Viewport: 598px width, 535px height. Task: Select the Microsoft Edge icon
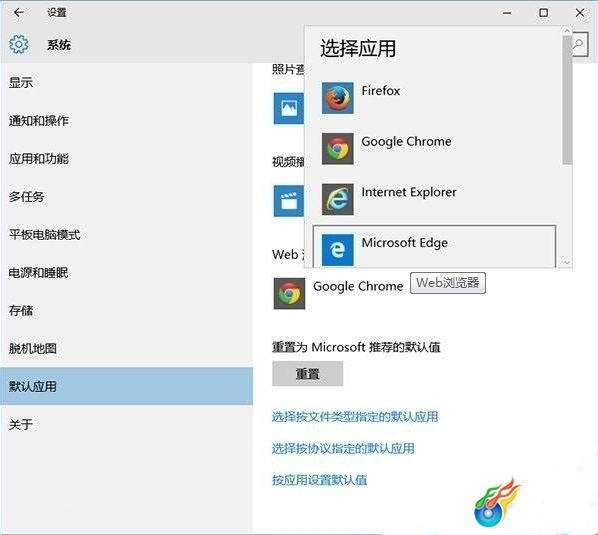(x=337, y=250)
